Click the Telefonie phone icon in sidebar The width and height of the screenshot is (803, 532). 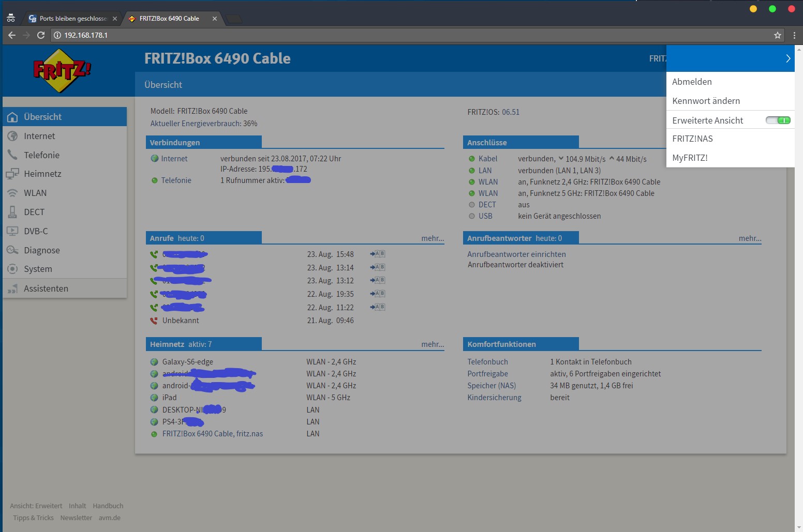point(12,155)
